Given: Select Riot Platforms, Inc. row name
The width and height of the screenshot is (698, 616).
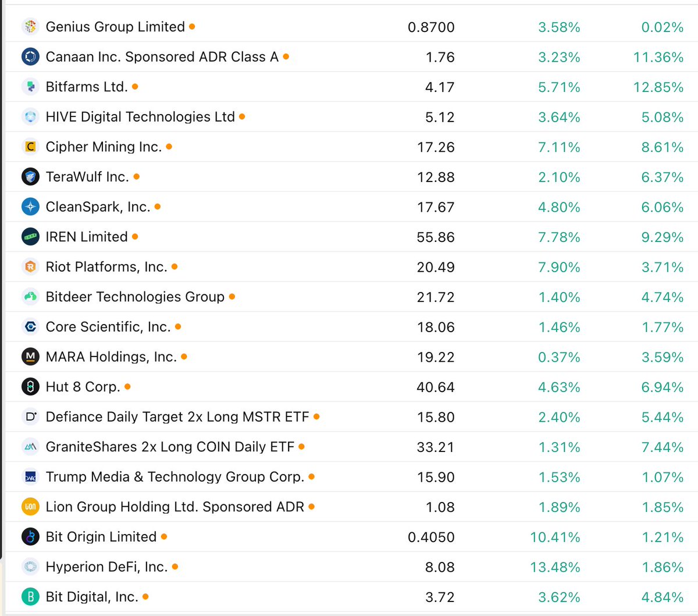Looking at the screenshot, I should tap(106, 267).
